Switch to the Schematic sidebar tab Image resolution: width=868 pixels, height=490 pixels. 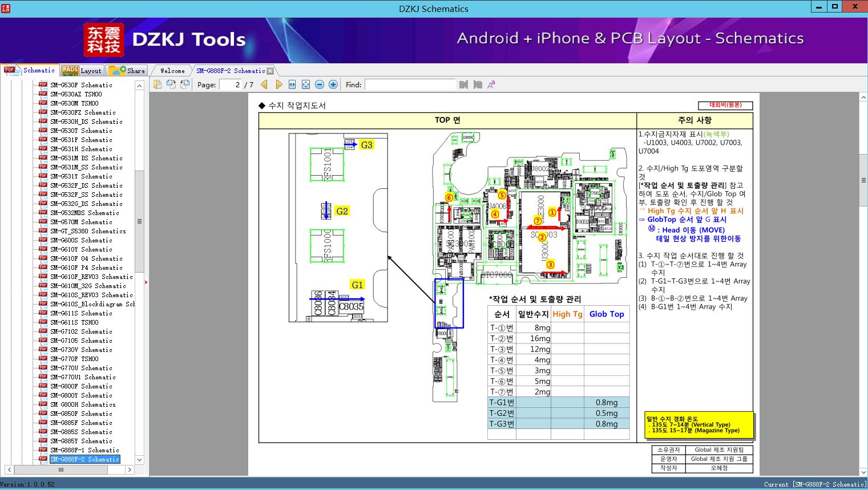coord(30,70)
